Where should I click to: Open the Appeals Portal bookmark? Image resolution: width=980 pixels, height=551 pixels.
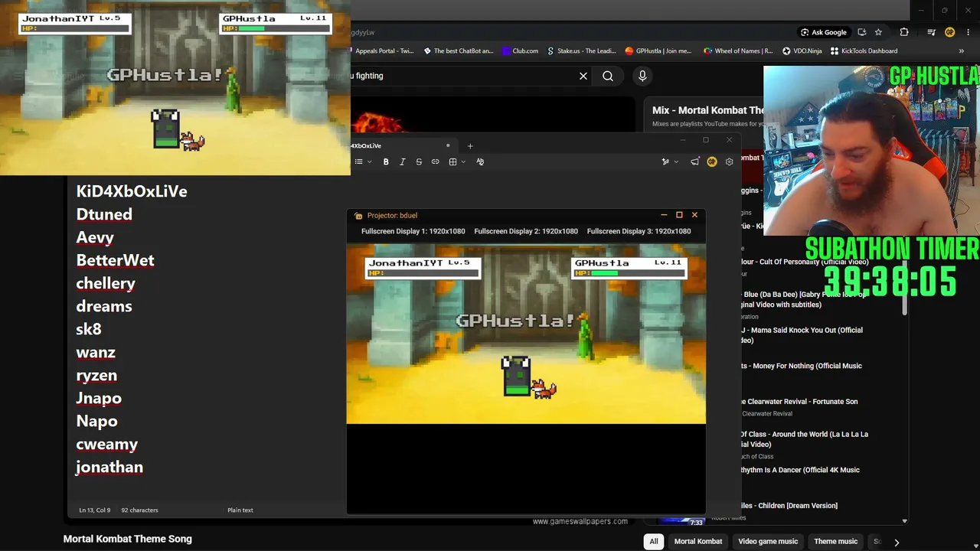pyautogui.click(x=383, y=51)
